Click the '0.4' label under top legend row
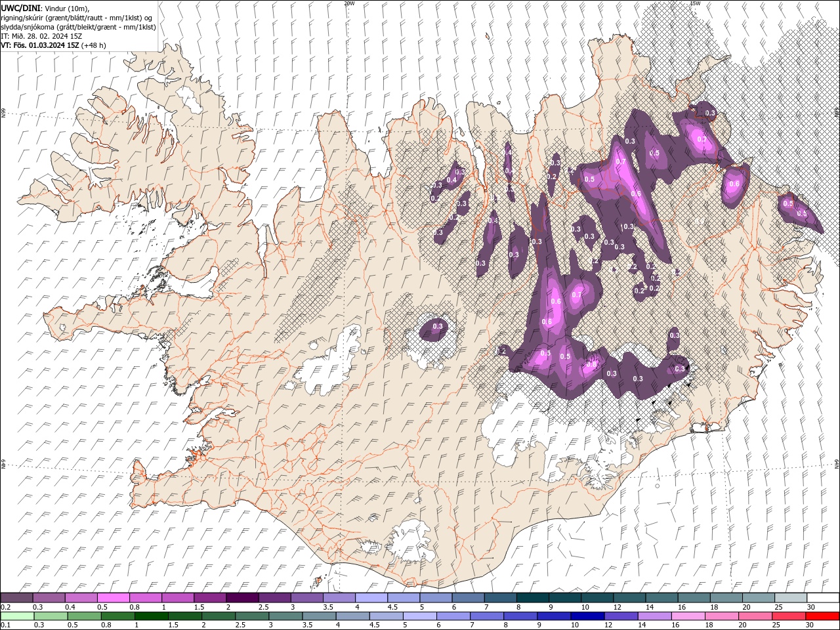The width and height of the screenshot is (840, 630). 70,607
